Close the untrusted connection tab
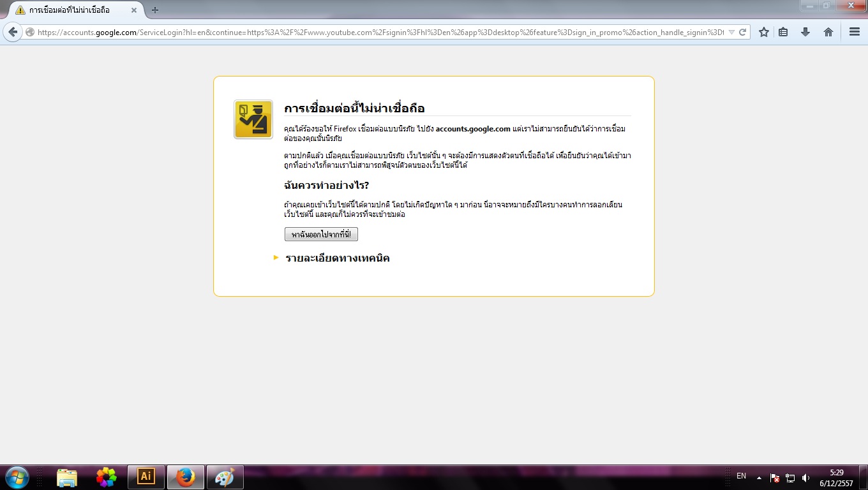The width and height of the screenshot is (868, 490). pos(134,10)
